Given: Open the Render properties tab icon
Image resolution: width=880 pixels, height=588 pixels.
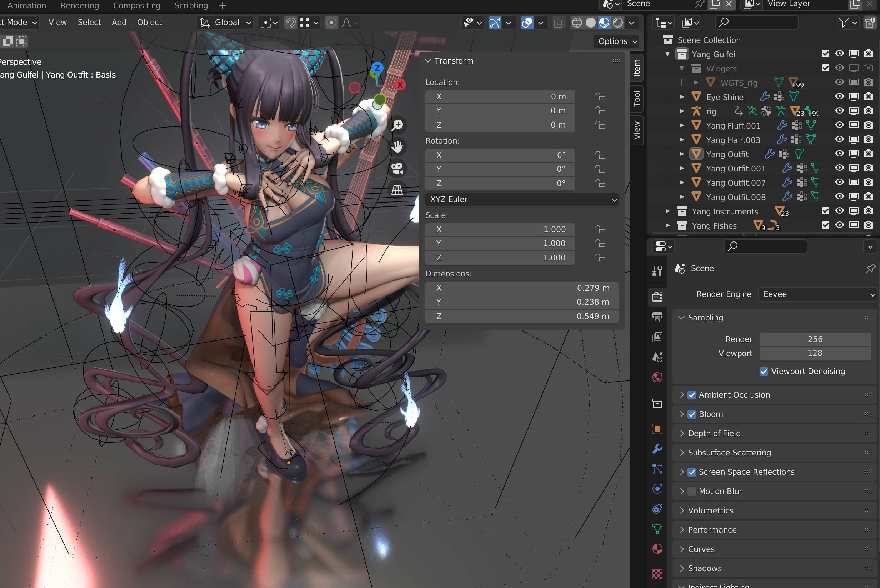Looking at the screenshot, I should pos(657,297).
